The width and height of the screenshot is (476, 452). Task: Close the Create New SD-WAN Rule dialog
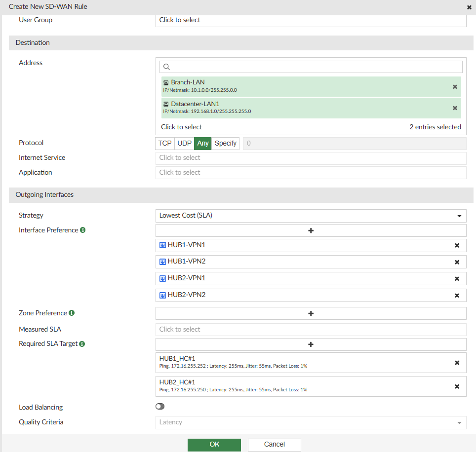point(469,7)
